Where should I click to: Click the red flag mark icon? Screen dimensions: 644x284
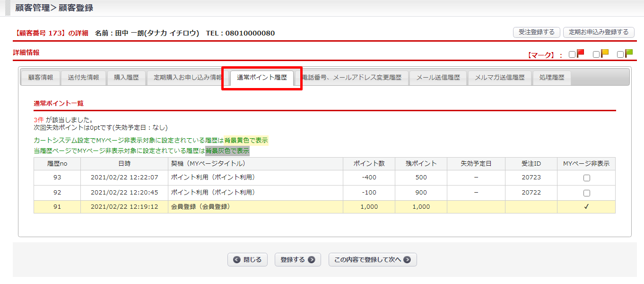[x=581, y=53]
